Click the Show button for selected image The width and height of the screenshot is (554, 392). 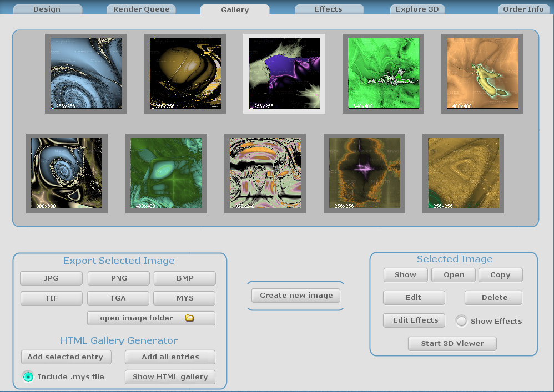(x=406, y=275)
